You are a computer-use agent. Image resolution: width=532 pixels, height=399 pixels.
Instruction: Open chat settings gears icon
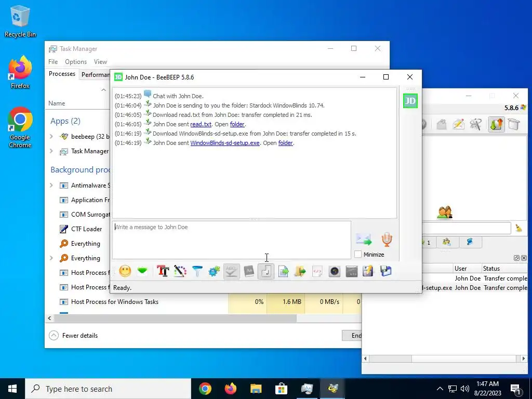pyautogui.click(x=215, y=271)
